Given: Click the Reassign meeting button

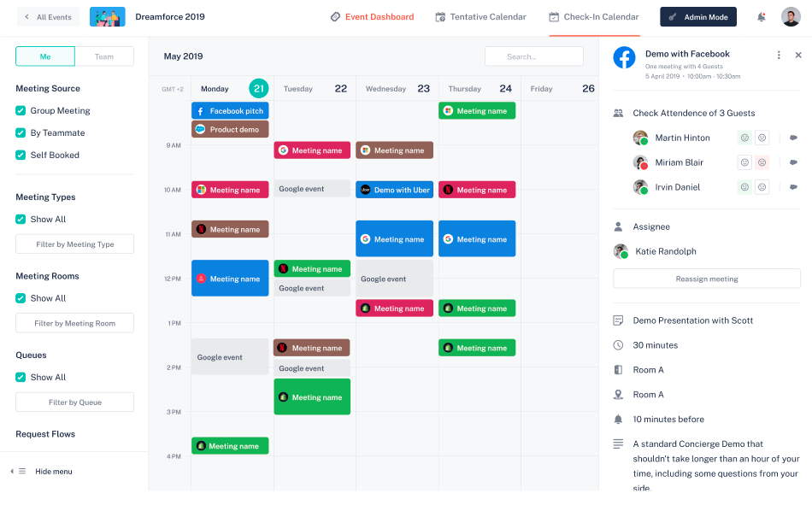Looking at the screenshot, I should point(707,279).
